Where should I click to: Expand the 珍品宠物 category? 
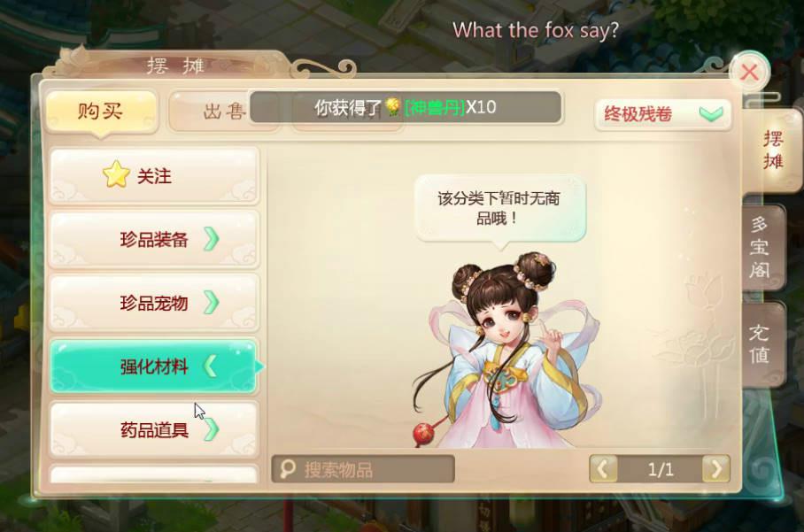tap(154, 303)
